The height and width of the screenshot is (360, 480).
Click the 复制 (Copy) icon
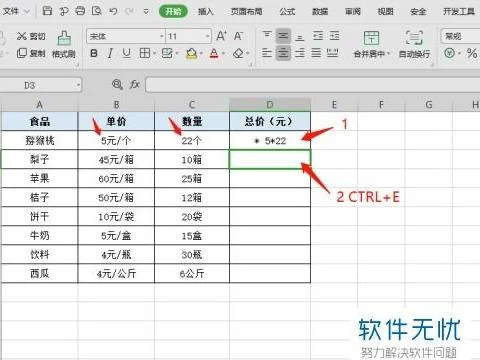pos(22,53)
